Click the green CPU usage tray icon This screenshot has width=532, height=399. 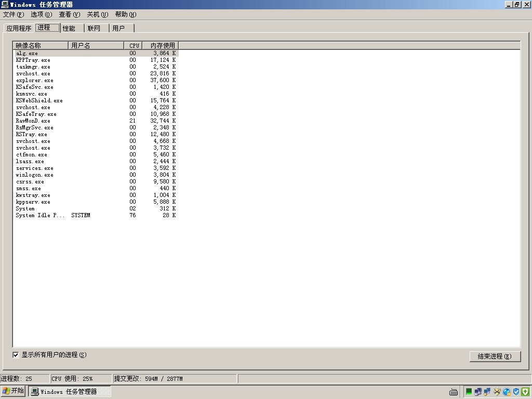[469, 392]
